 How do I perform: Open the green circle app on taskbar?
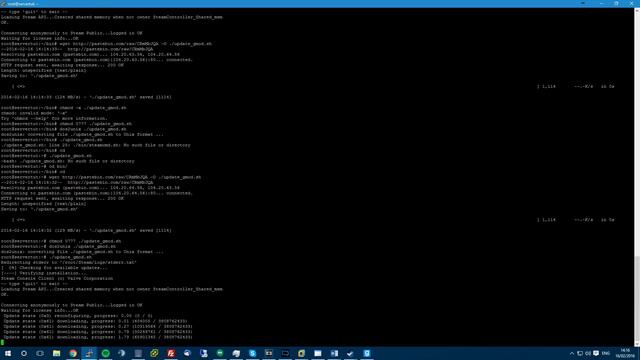click(x=105, y=353)
